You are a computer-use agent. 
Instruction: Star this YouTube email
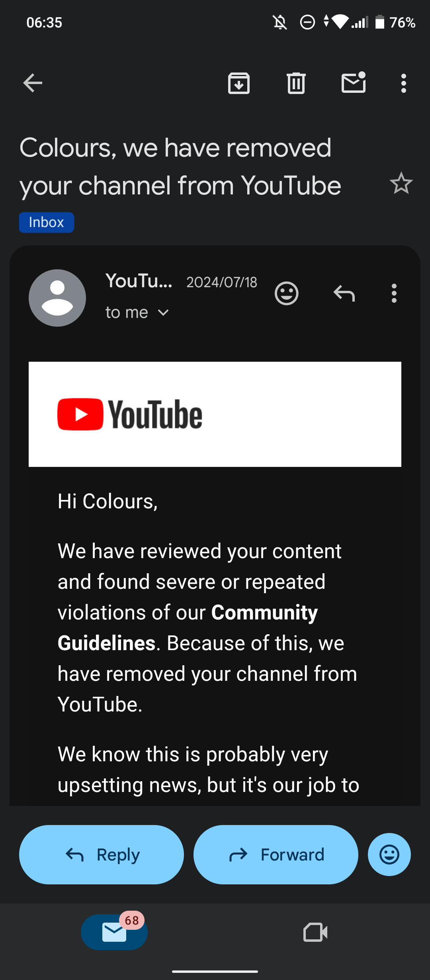point(401,183)
